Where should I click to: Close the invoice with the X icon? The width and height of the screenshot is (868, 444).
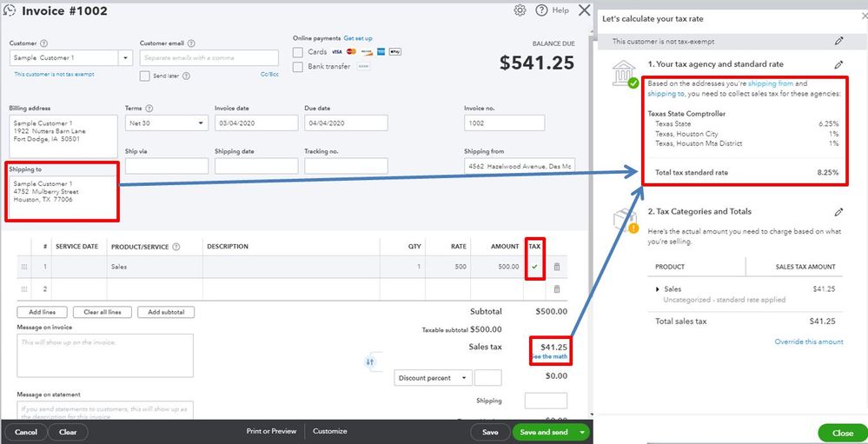(584, 10)
